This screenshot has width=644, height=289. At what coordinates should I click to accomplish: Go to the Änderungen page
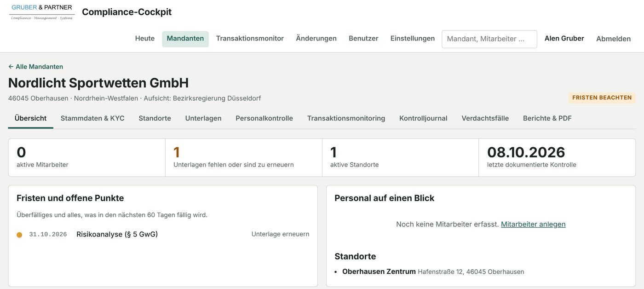(316, 39)
